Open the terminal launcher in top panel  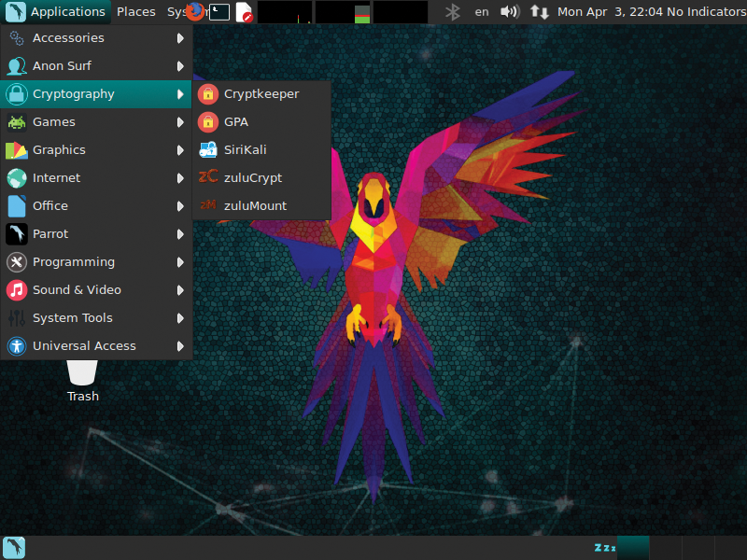point(219,11)
